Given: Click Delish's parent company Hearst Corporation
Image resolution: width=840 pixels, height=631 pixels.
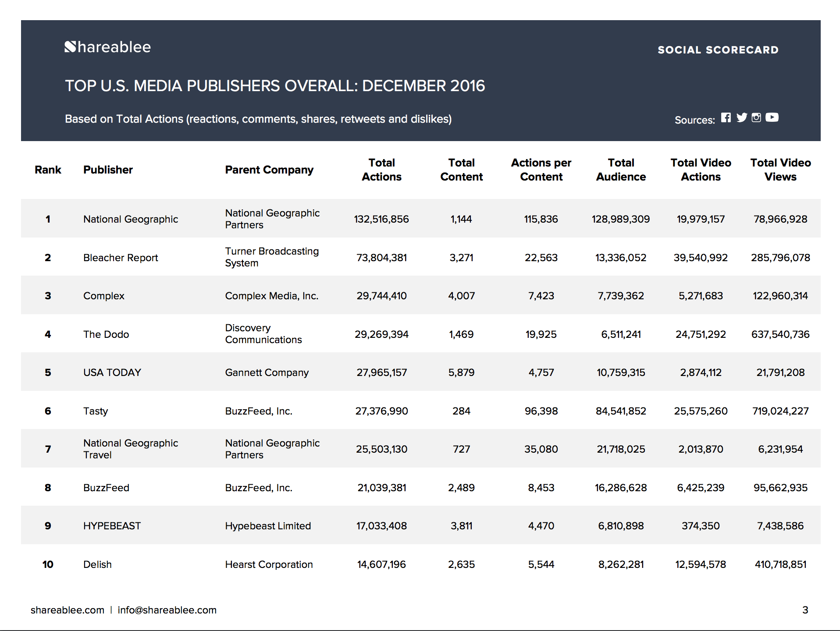Looking at the screenshot, I should coord(269,564).
